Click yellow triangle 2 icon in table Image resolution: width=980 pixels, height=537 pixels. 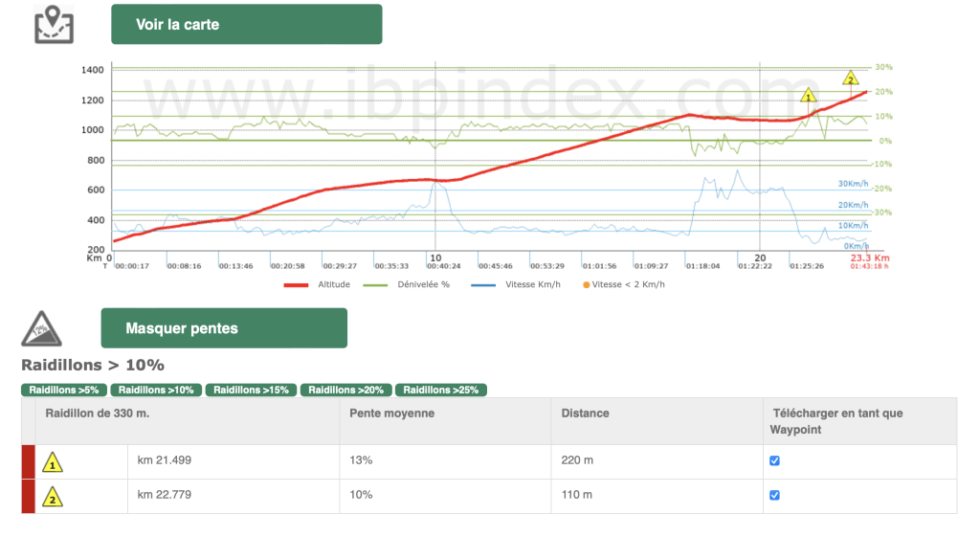[54, 497]
